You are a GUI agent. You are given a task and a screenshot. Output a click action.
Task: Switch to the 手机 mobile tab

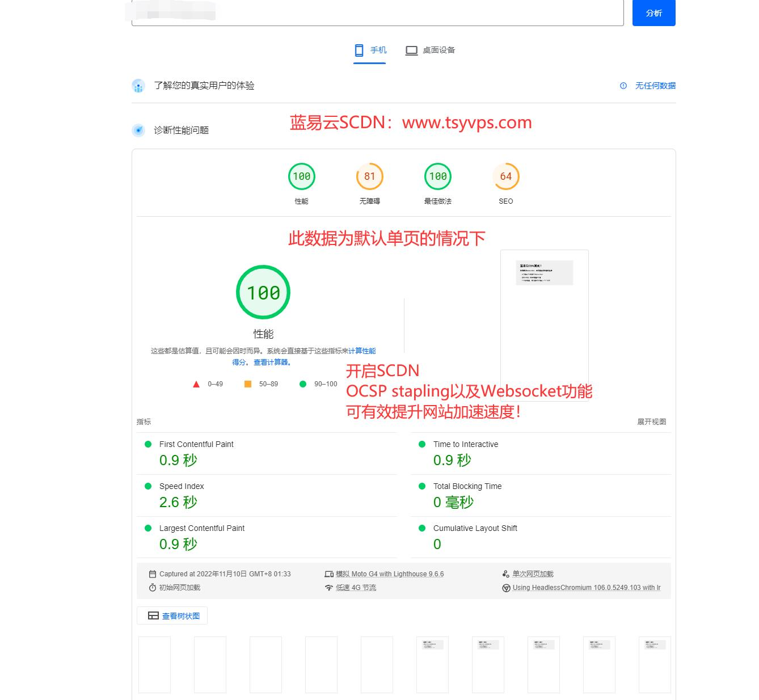(x=370, y=50)
